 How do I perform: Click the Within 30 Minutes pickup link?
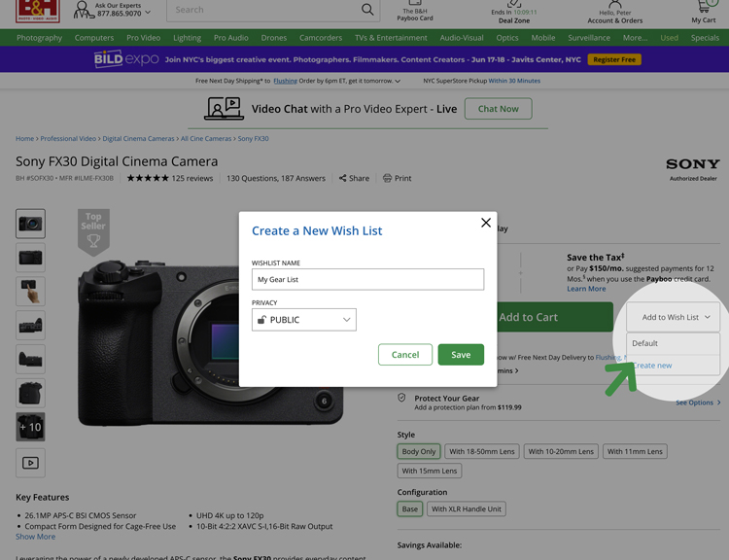point(514,81)
